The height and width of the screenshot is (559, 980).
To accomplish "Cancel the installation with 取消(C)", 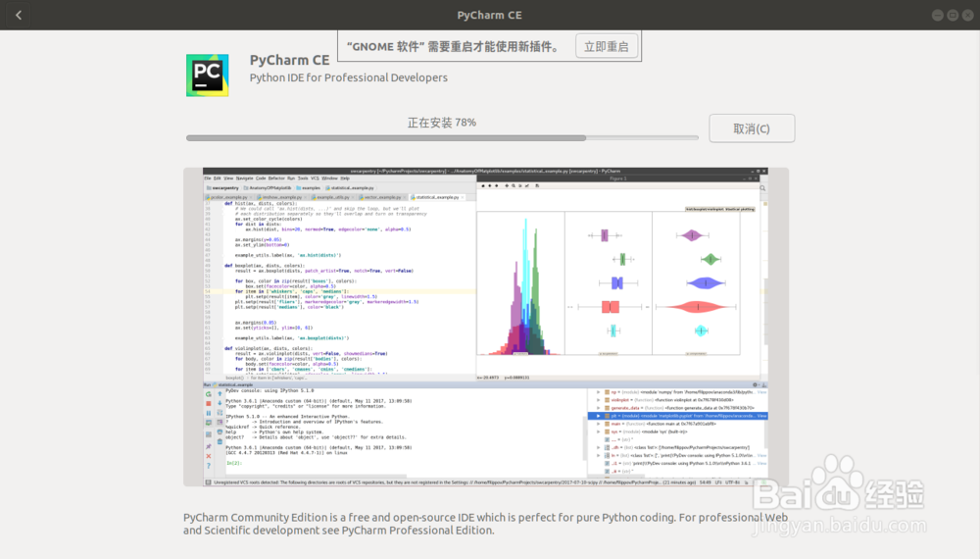I will [752, 128].
